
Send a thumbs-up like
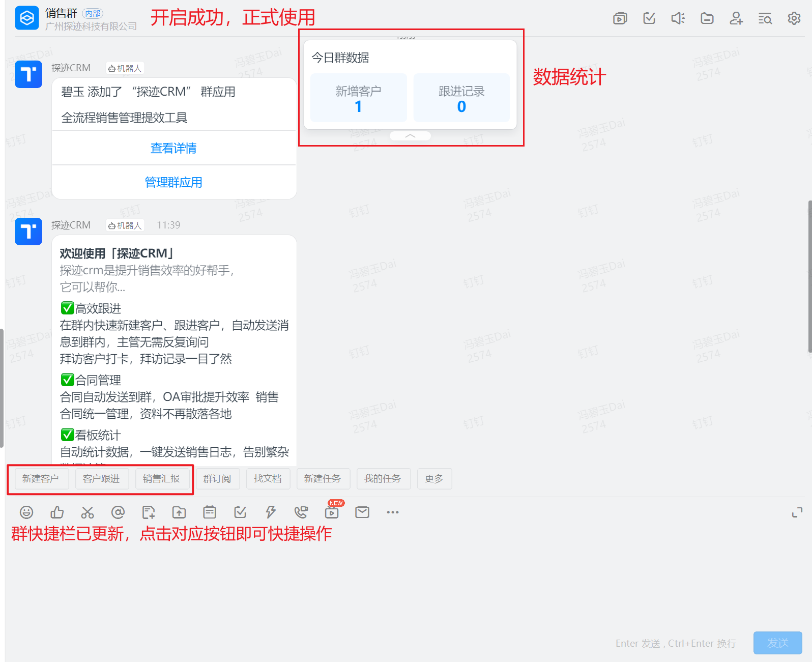click(x=57, y=512)
